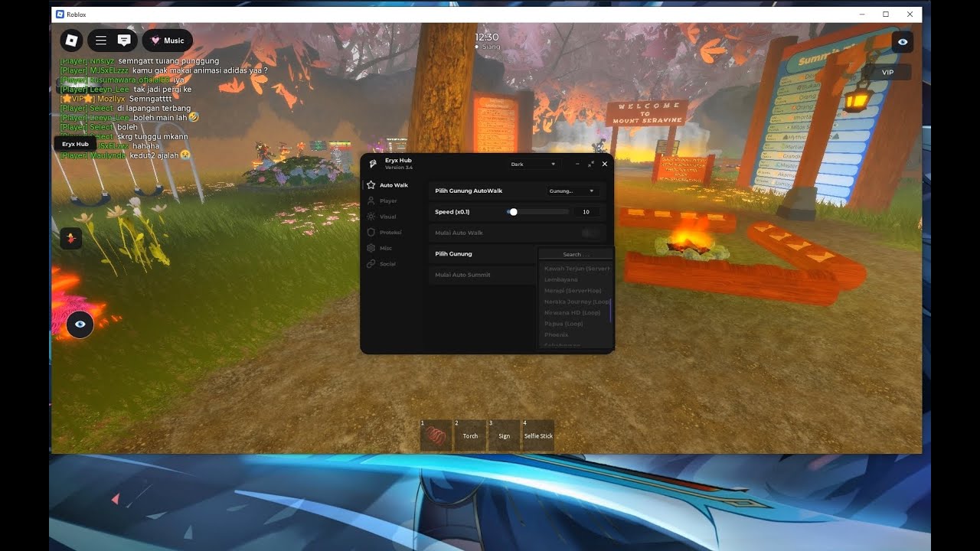Click Mozllyx VIP chat message 'Semngatttt'
Viewport: 980px width, 551px height.
(116, 99)
